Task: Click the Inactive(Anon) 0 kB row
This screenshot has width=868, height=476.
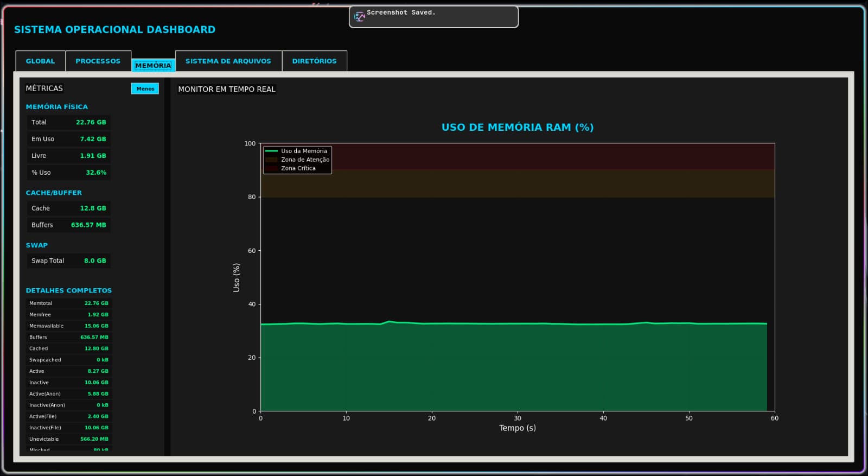Action: coord(68,405)
